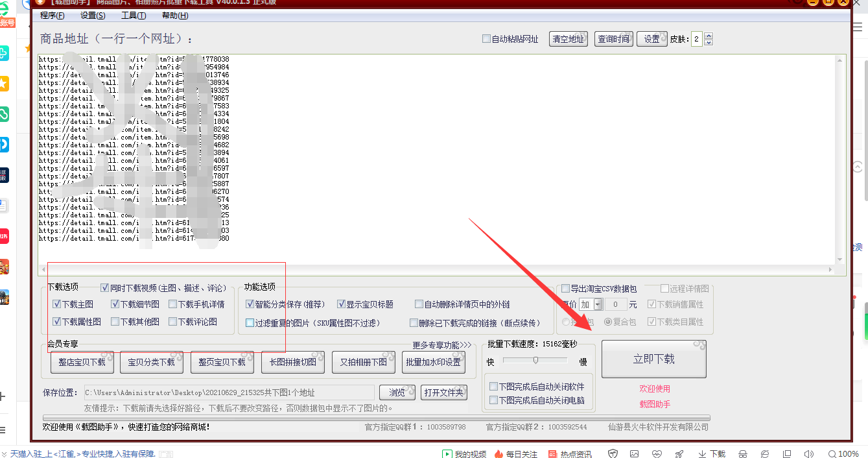Open 每日关注 in browser status bar
The height and width of the screenshot is (458, 868).
tap(516, 454)
